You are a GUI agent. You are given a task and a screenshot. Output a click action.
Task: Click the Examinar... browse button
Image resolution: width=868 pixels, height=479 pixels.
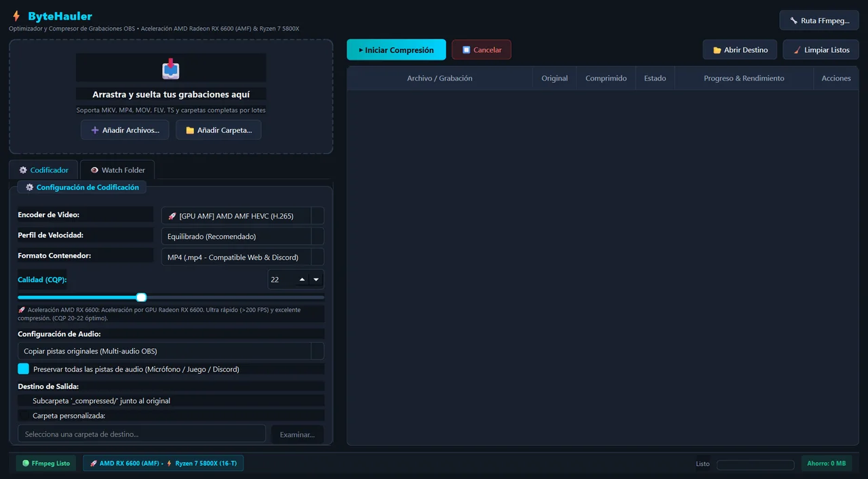pos(297,434)
